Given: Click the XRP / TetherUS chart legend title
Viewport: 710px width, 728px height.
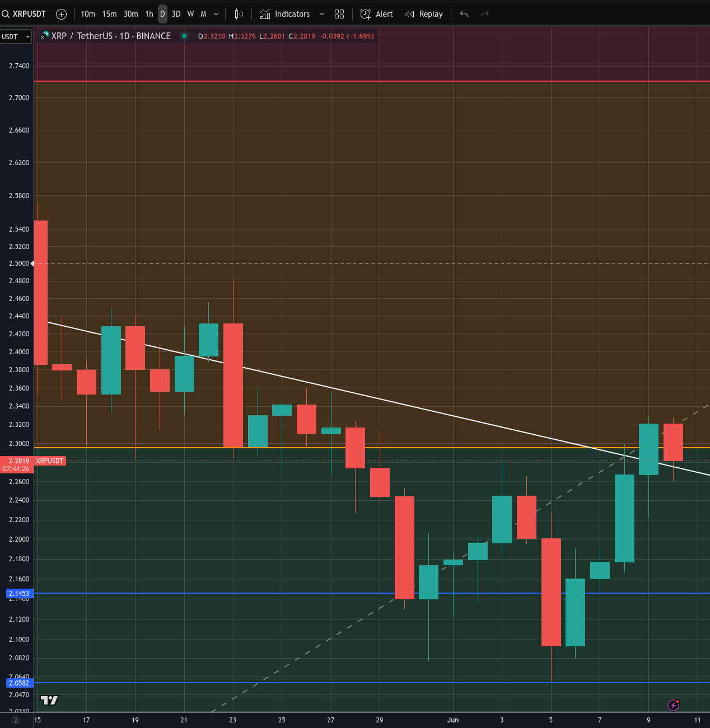Looking at the screenshot, I should coord(111,36).
